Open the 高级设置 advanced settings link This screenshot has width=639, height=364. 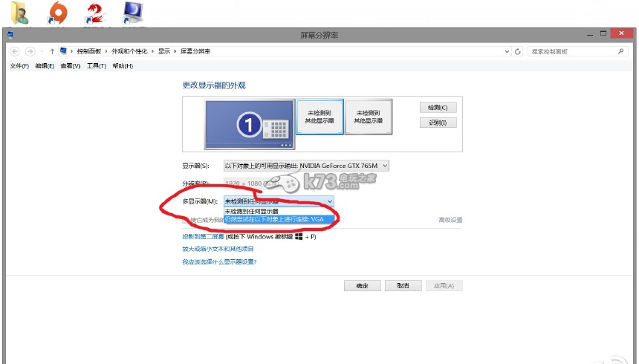(450, 220)
